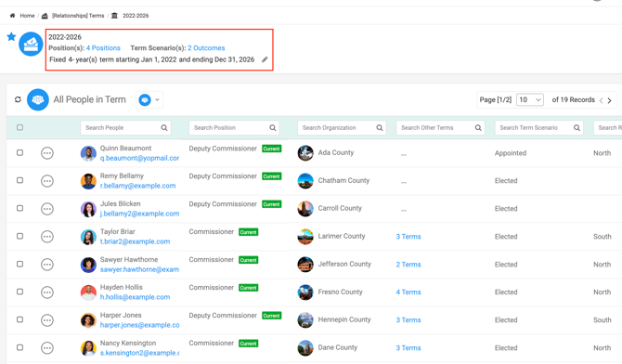Open the row actions menu for Quinn Beaumont
Image resolution: width=622 pixels, height=364 pixels.
point(47,153)
